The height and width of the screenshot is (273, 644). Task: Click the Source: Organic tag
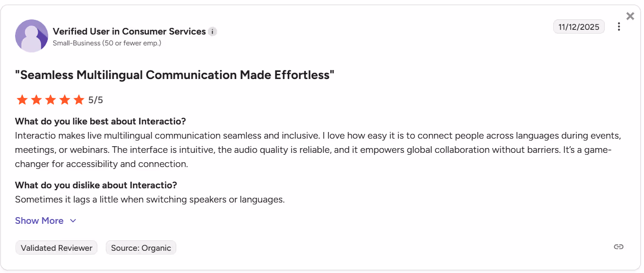point(141,247)
